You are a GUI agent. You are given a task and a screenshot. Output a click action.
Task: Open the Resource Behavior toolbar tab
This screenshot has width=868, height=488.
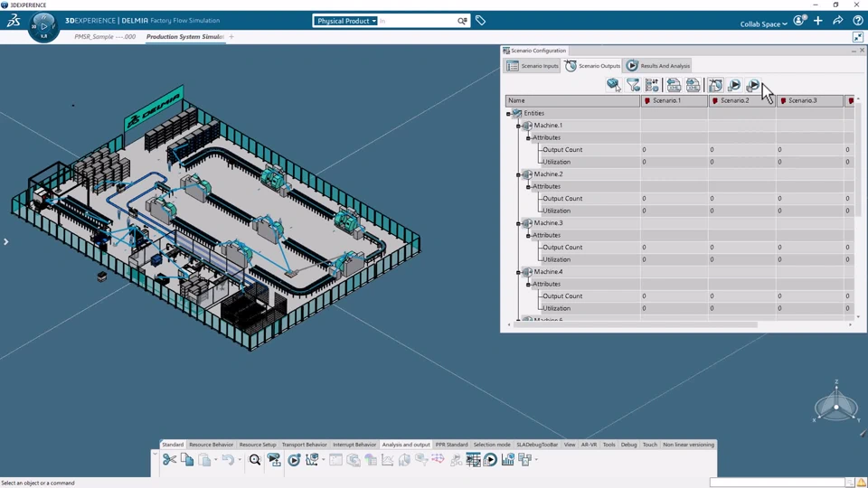tap(211, 445)
